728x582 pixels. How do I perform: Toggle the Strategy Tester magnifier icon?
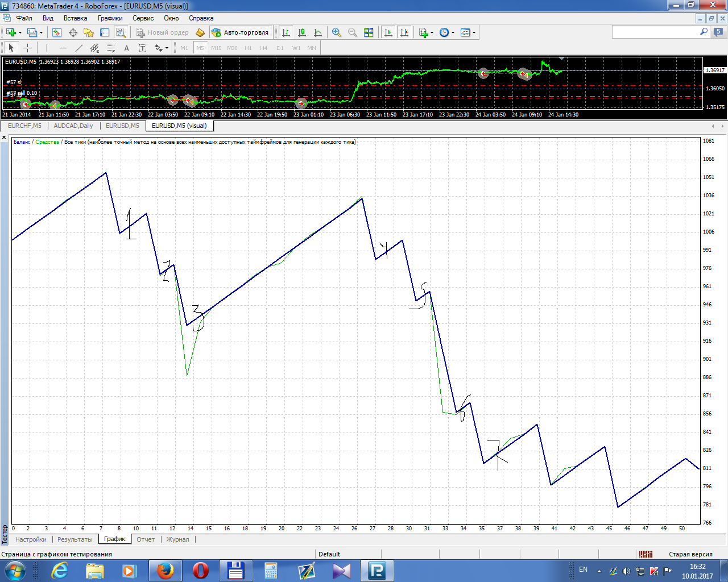click(121, 32)
